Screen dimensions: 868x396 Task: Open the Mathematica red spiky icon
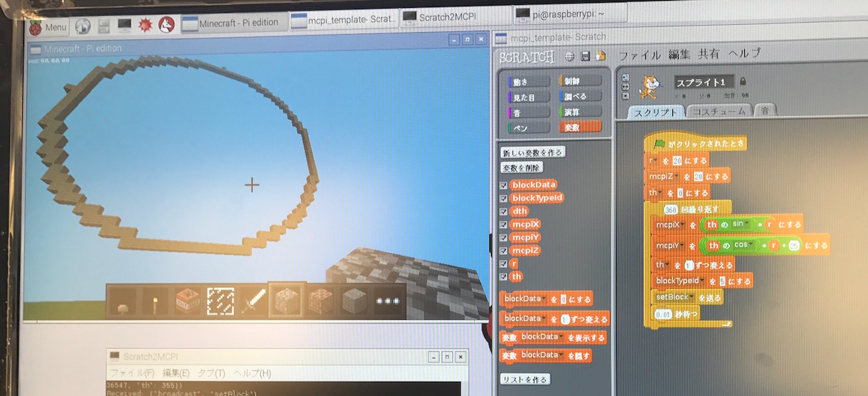[145, 26]
